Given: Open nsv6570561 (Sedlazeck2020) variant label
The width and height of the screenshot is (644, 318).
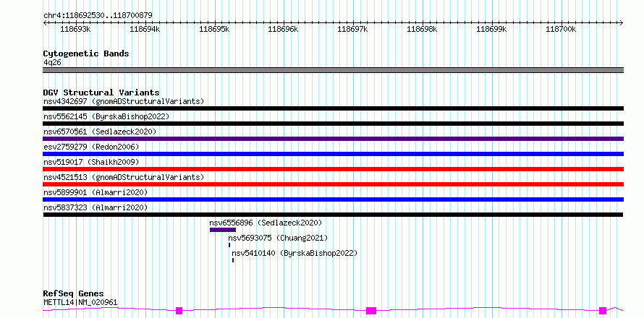Looking at the screenshot, I should (x=100, y=132).
